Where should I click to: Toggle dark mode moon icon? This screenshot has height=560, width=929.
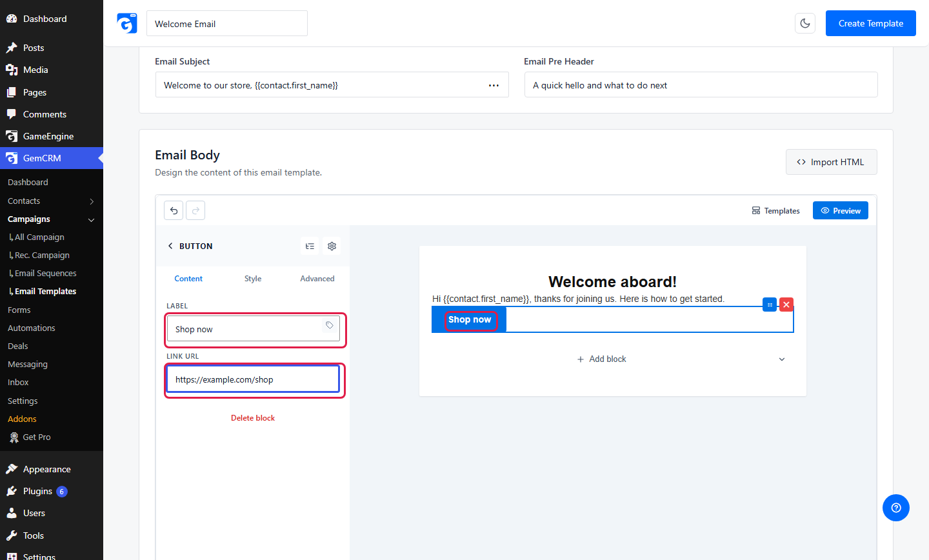(x=805, y=23)
